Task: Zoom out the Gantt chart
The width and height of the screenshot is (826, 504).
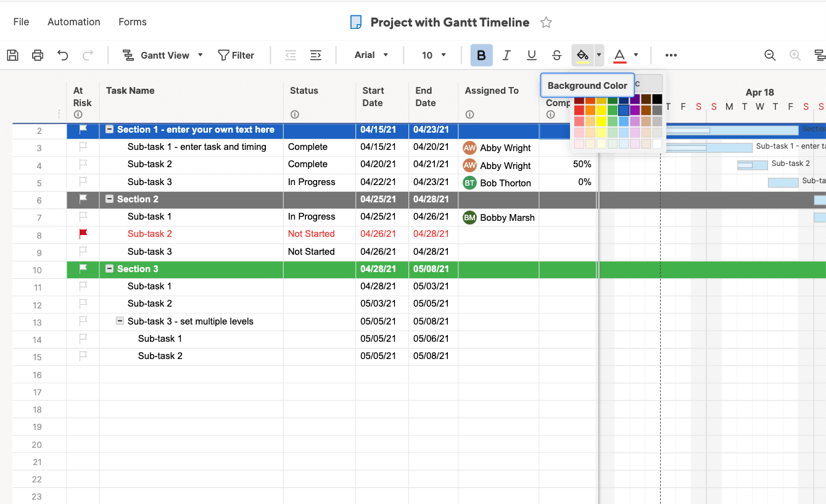Action: [770, 56]
